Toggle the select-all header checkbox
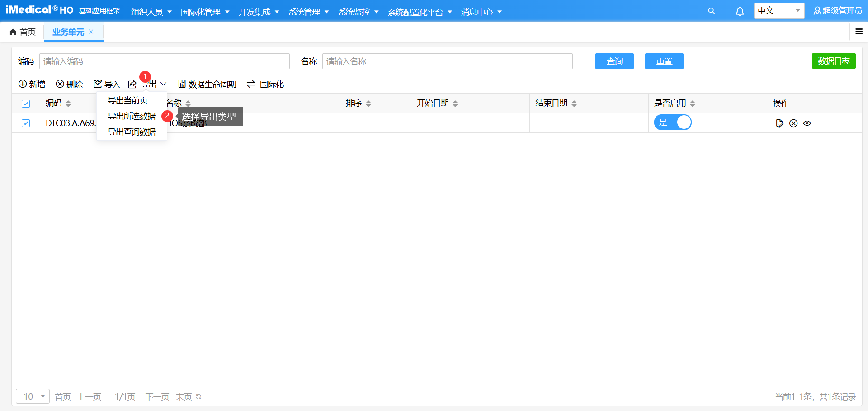Viewport: 868px width, 411px height. (26, 104)
